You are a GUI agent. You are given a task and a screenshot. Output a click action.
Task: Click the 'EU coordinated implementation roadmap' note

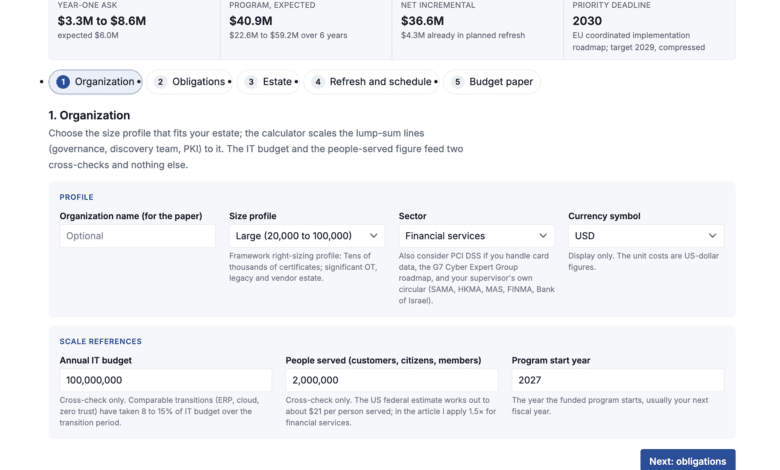click(639, 41)
